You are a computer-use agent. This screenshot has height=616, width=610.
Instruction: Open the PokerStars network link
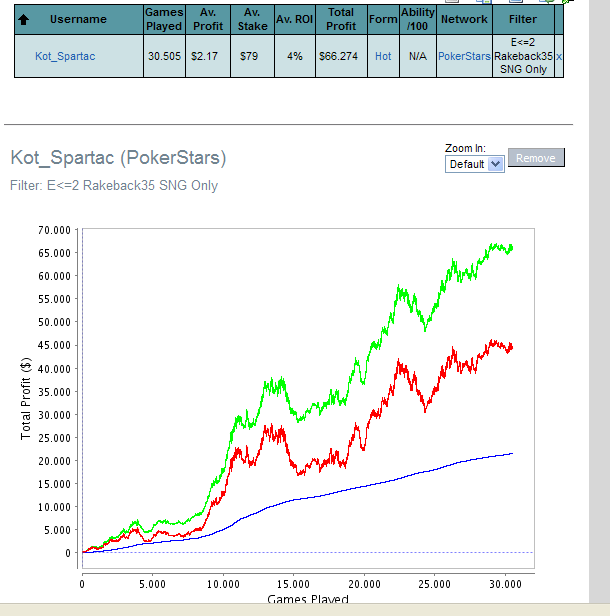(x=464, y=56)
